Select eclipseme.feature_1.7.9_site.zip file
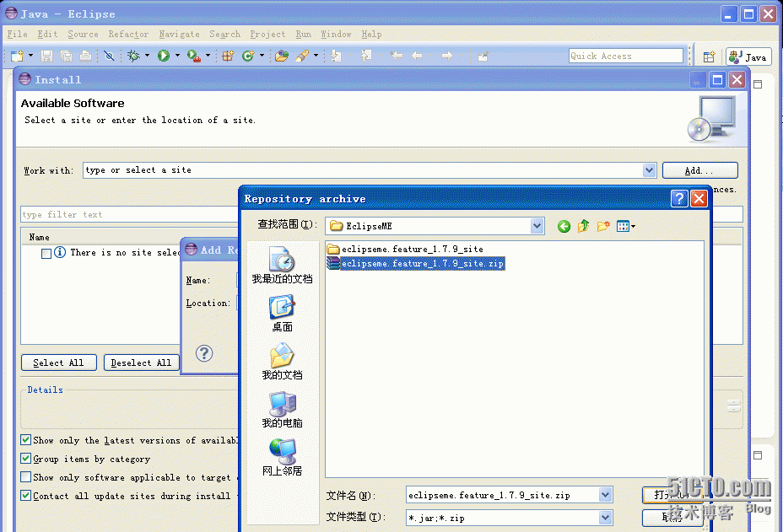Image resolution: width=783 pixels, height=532 pixels. 415,263
